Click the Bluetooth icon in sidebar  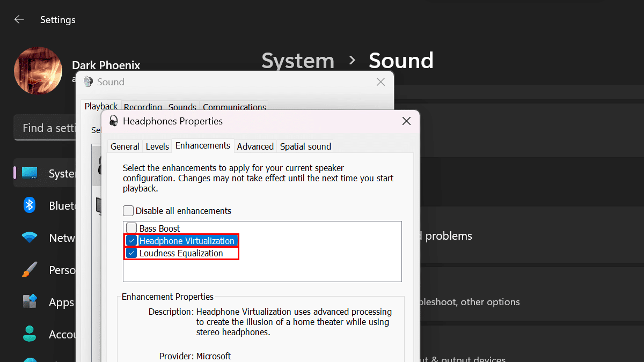tap(30, 205)
